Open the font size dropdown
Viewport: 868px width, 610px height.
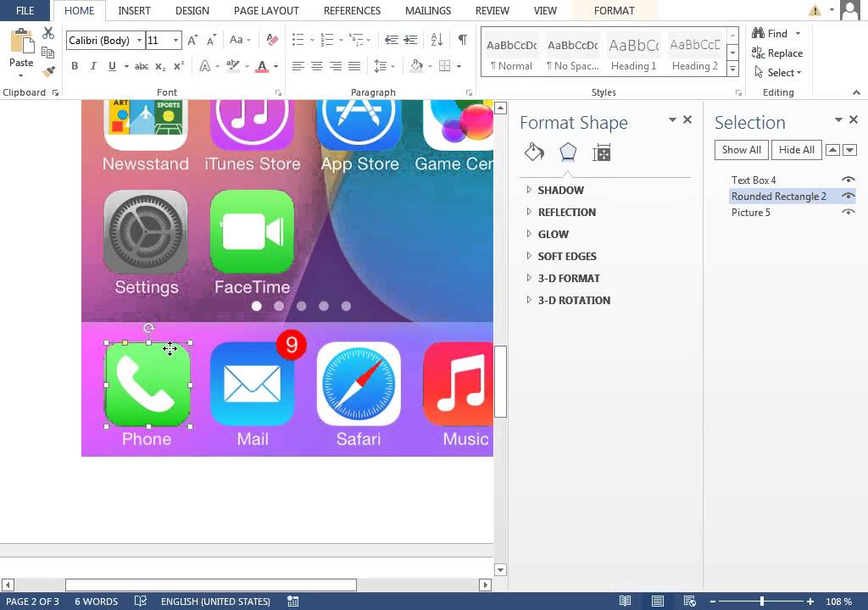point(175,40)
